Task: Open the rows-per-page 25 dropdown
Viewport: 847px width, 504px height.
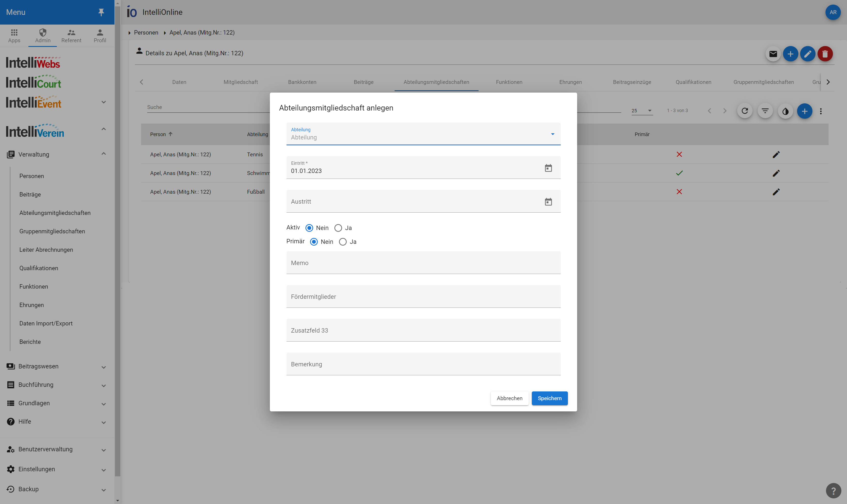Action: pyautogui.click(x=642, y=111)
